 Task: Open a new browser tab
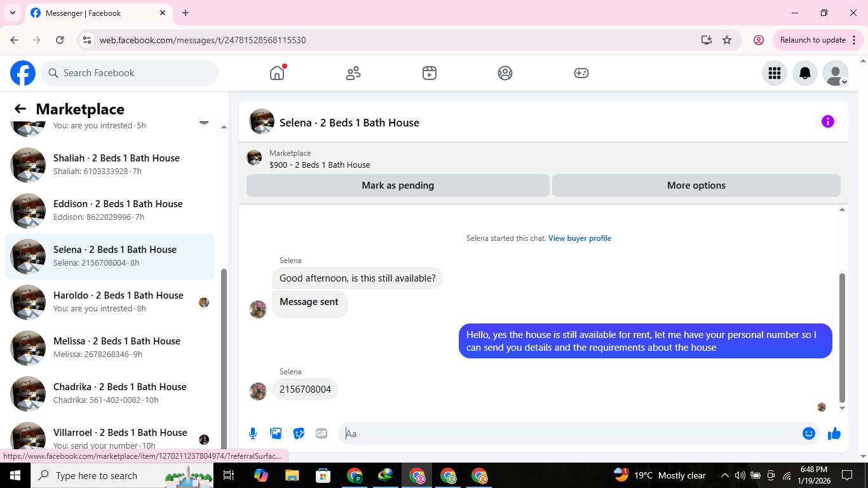pyautogui.click(x=186, y=13)
